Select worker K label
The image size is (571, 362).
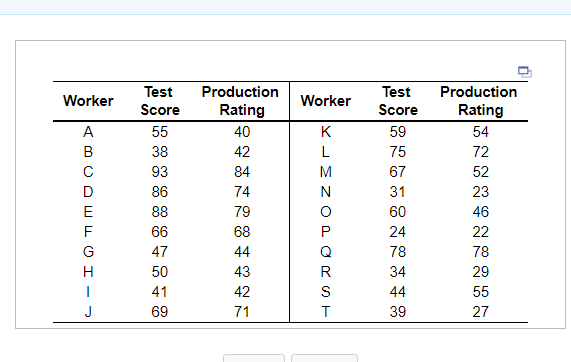326,132
